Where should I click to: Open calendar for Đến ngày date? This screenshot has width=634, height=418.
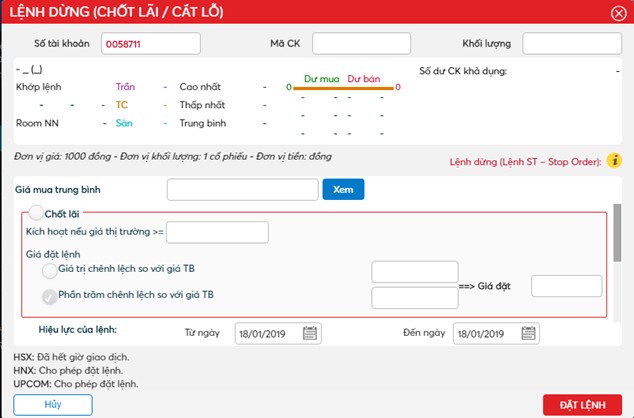(528, 333)
